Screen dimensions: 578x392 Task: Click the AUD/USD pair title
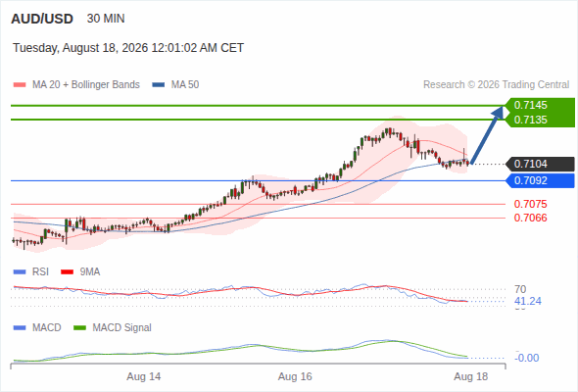(42, 19)
